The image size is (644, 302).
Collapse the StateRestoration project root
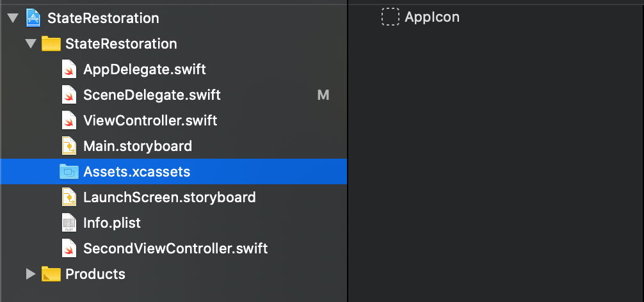tap(13, 18)
